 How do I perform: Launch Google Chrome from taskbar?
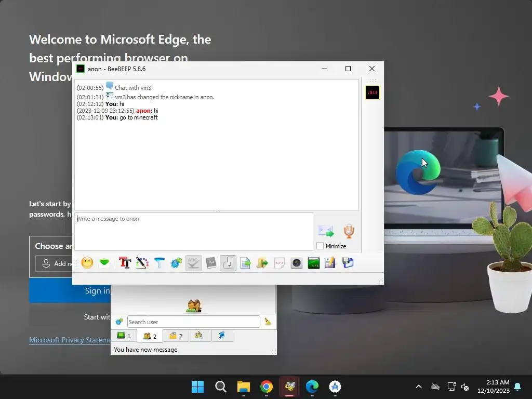267,387
